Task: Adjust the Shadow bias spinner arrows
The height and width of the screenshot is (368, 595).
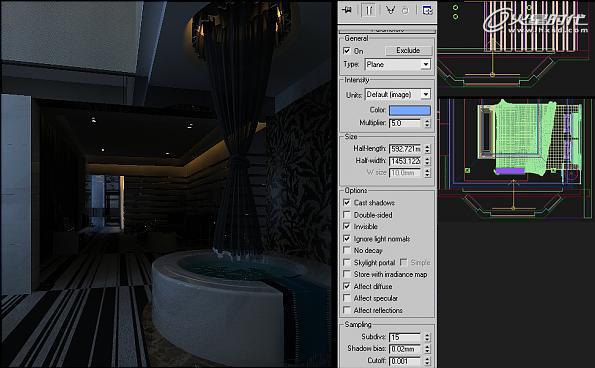Action: [x=427, y=349]
